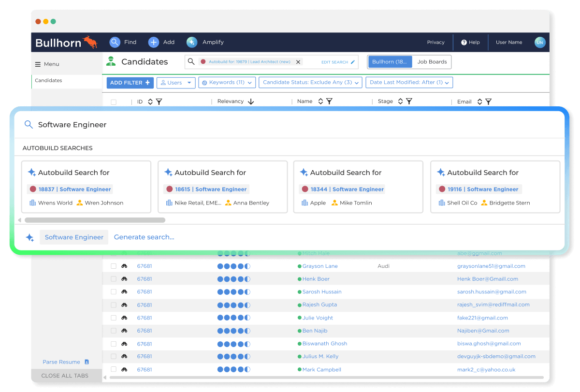Open email graysonlane51@gmail.com

pyautogui.click(x=491, y=266)
